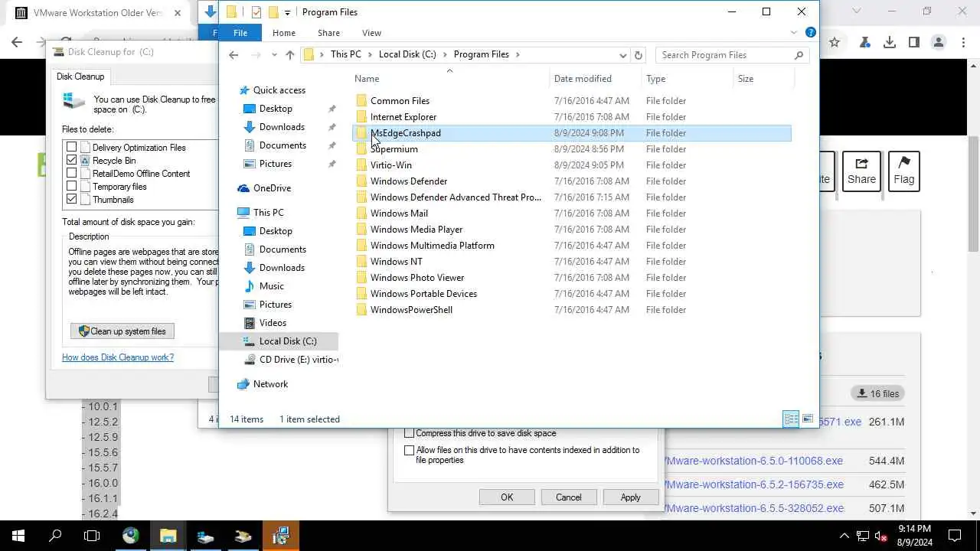Check RetailDemo Offline Content in Disk Cleanup

coord(72,174)
